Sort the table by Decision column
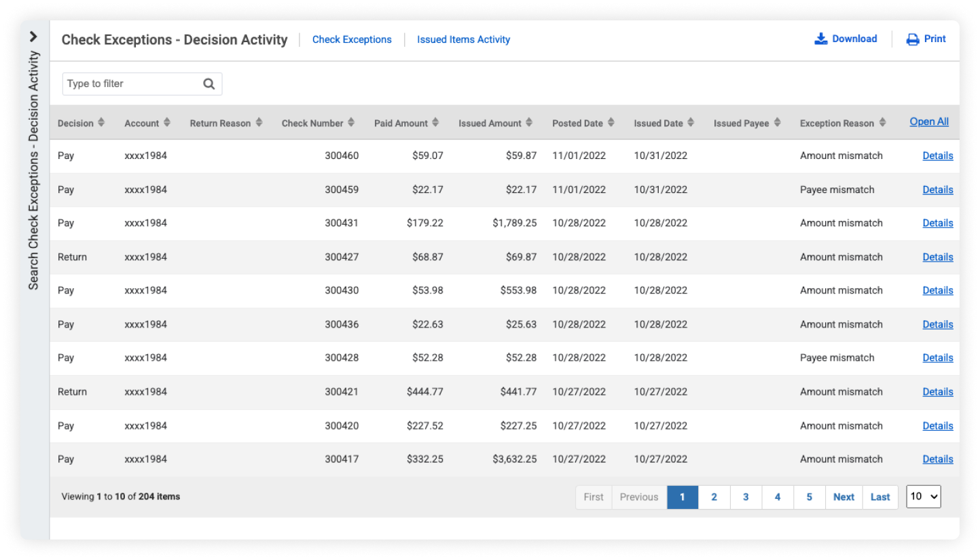Viewport: 980px width, 560px height. (x=100, y=123)
